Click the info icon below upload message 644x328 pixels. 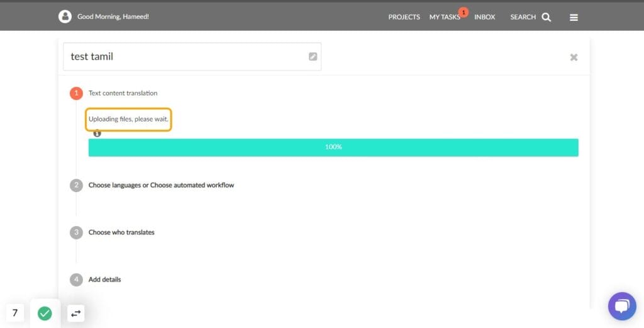[97, 133]
